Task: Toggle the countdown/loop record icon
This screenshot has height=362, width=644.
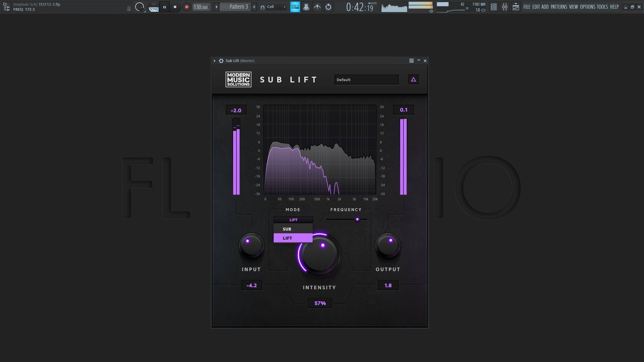Action: point(328,7)
